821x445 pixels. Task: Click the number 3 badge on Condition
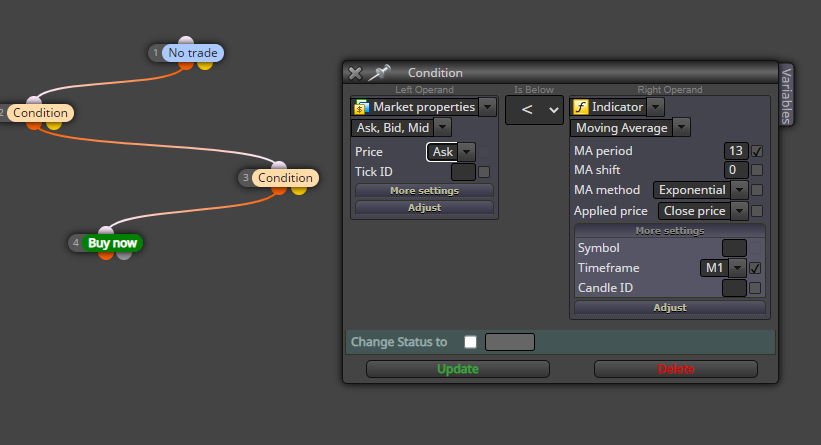click(245, 177)
